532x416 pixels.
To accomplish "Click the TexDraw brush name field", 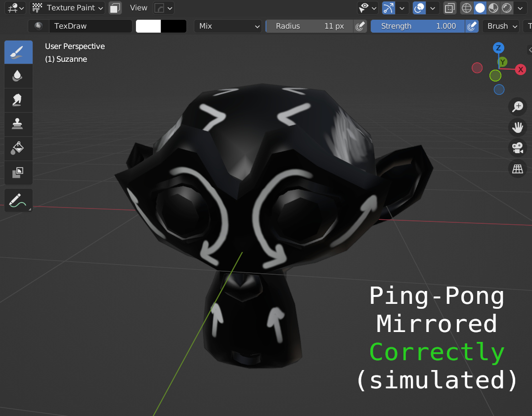I will pos(90,26).
